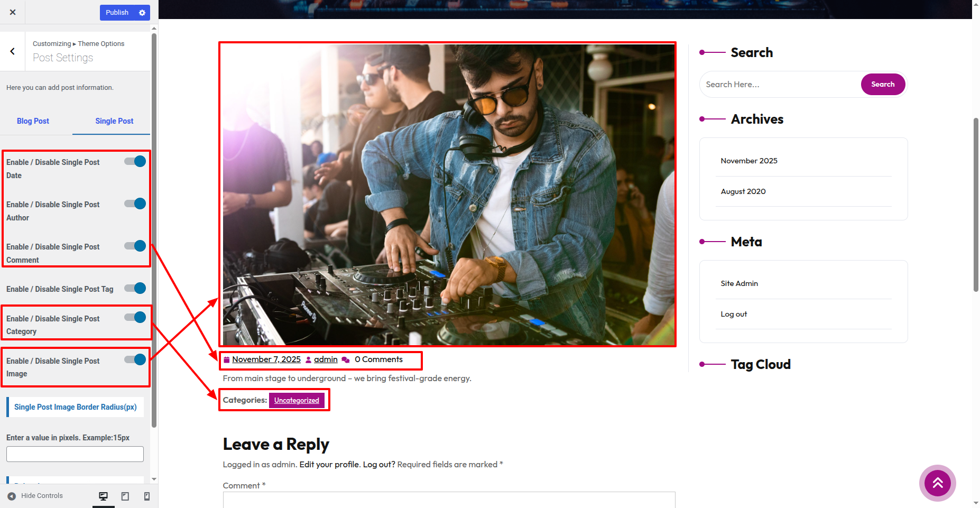The width and height of the screenshot is (980, 508).
Task: Switch to tablet preview device icon
Action: point(125,496)
